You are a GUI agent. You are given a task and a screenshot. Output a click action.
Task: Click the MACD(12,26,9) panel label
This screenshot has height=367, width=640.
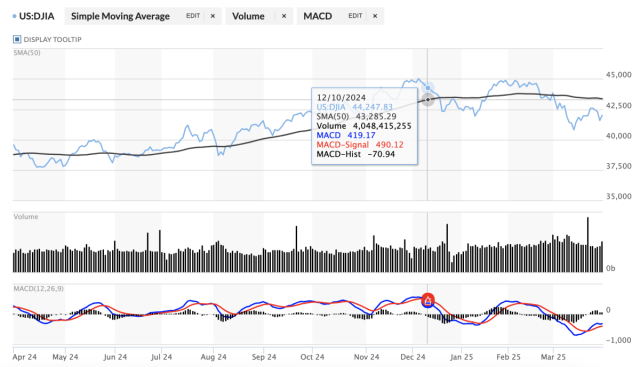pyautogui.click(x=39, y=289)
